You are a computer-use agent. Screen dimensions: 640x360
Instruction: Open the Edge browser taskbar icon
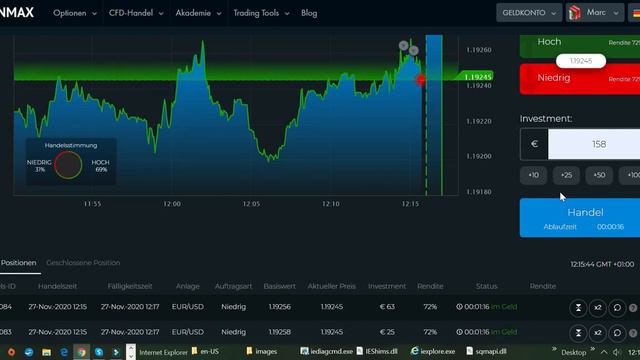(64, 352)
